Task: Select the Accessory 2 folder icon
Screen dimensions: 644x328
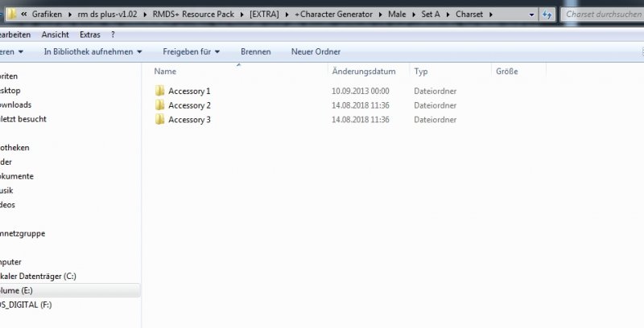Action: coord(159,105)
